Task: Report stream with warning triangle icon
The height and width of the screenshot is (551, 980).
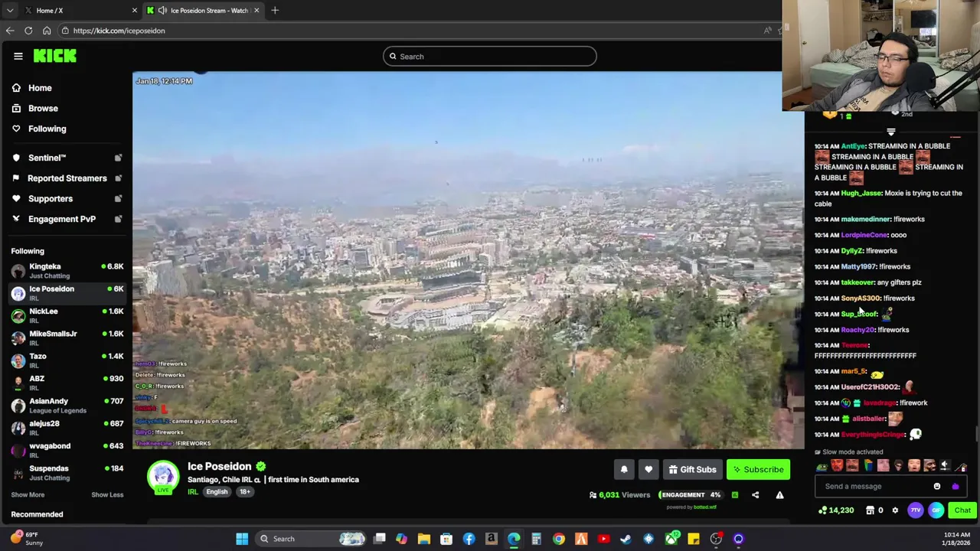Action: point(779,495)
